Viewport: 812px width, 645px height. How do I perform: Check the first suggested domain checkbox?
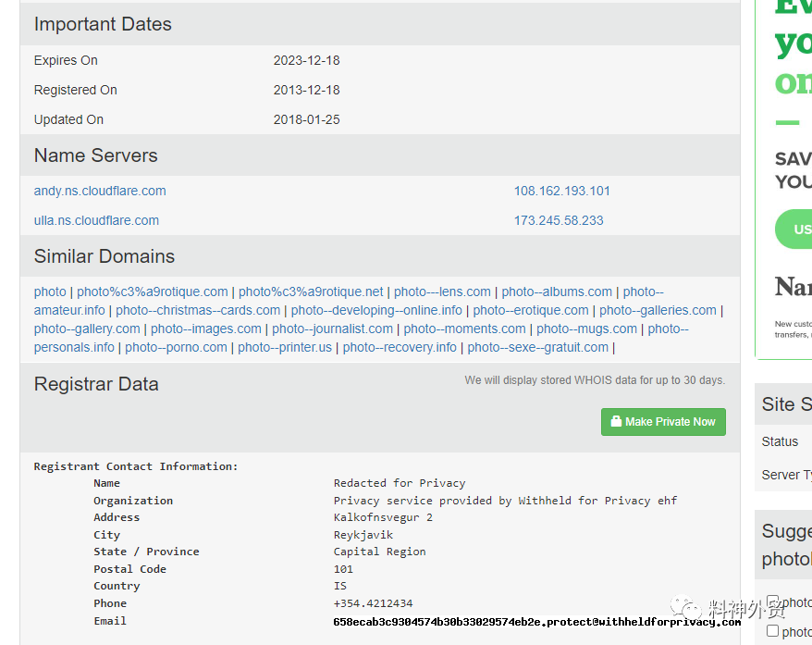coord(773,602)
